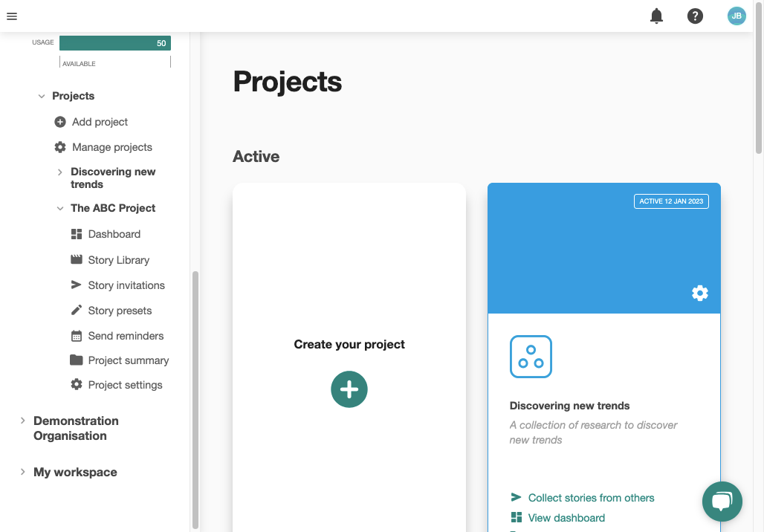The width and height of the screenshot is (764, 532).
Task: Select Add project in sidebar
Action: click(100, 122)
